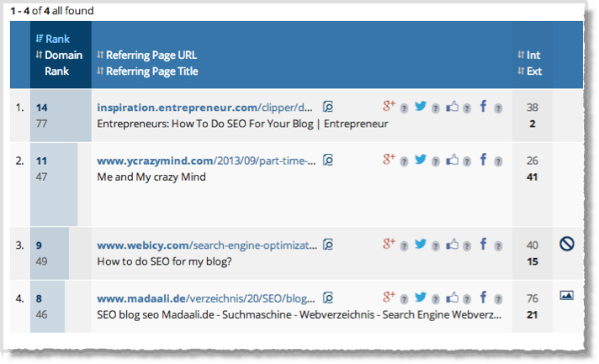Viewport: 599px width, 364px height.
Task: Sort by Domain Rank header
Action: coord(59,63)
